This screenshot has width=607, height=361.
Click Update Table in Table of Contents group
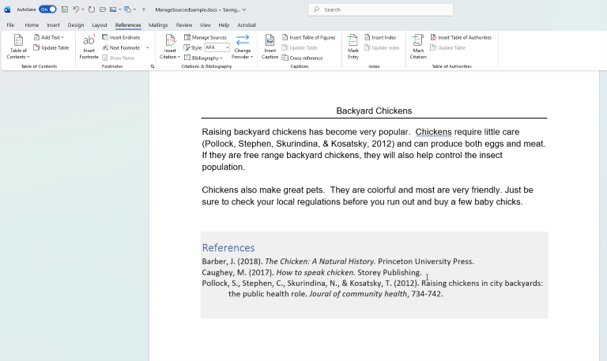(x=51, y=48)
